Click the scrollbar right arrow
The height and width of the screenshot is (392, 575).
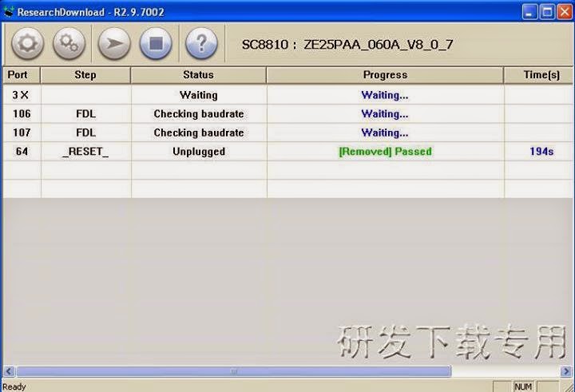point(565,371)
